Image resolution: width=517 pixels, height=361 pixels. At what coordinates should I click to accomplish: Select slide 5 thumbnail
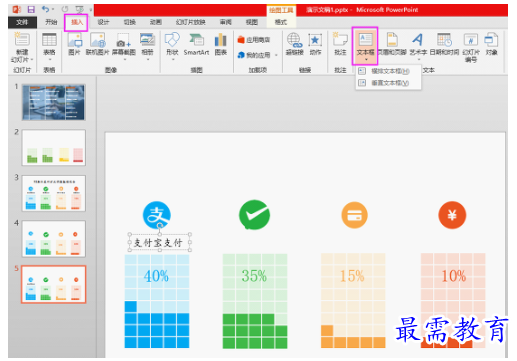coord(54,284)
